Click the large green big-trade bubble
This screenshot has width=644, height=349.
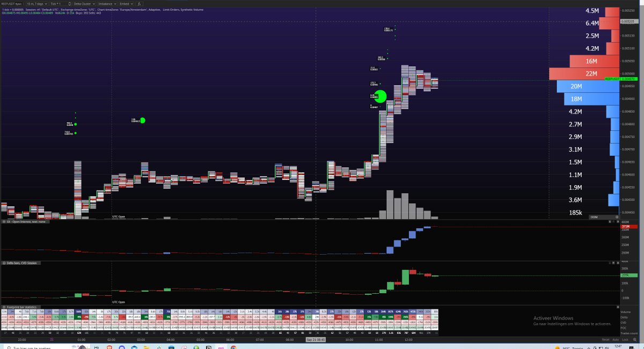pyautogui.click(x=380, y=97)
